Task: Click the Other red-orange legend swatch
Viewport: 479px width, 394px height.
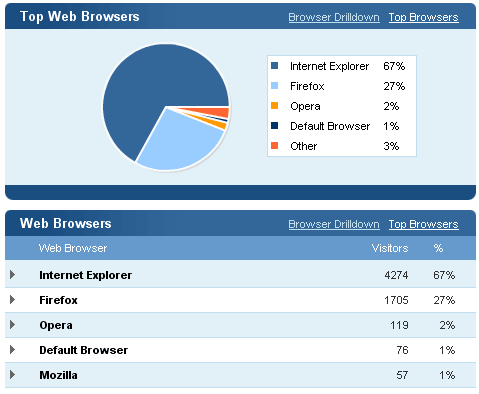Action: point(275,146)
